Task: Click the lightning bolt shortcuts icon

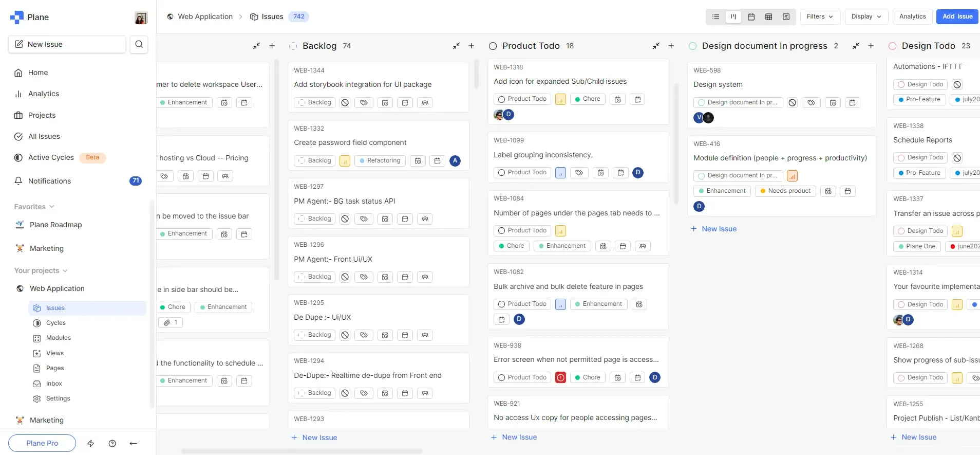Action: click(91, 443)
